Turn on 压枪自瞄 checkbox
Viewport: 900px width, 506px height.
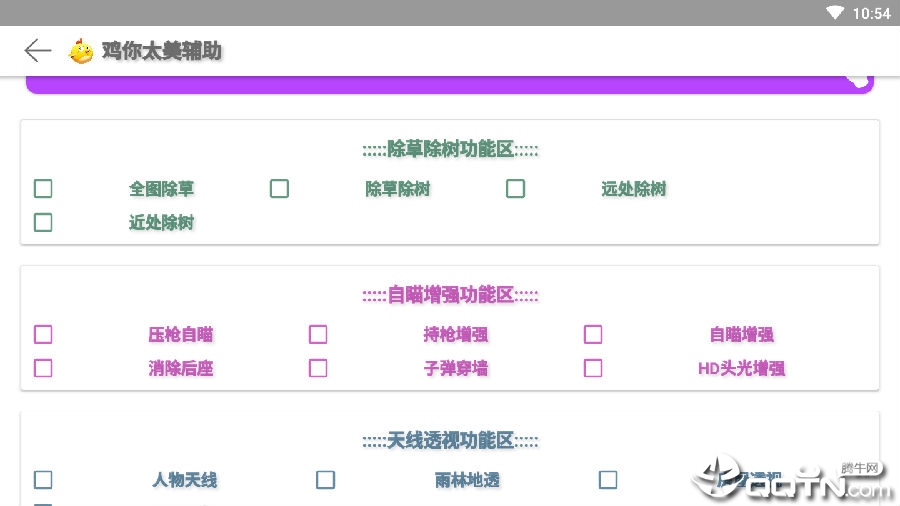(x=43, y=334)
